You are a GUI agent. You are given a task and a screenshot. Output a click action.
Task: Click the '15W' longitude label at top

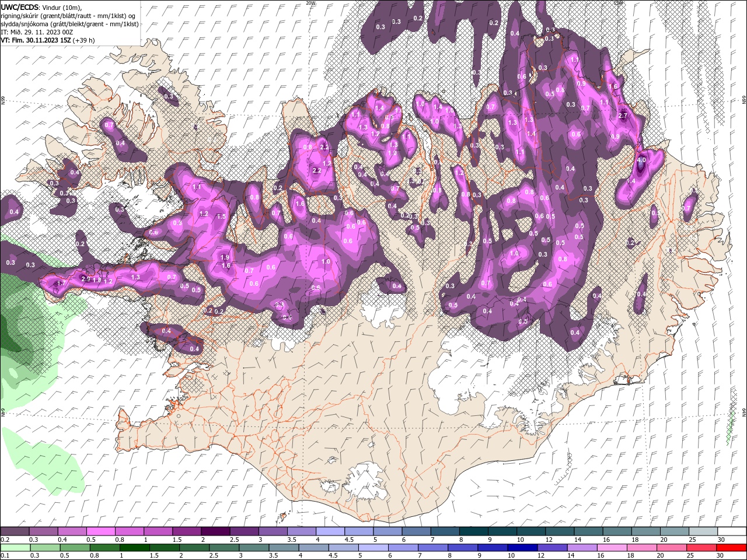click(x=619, y=3)
